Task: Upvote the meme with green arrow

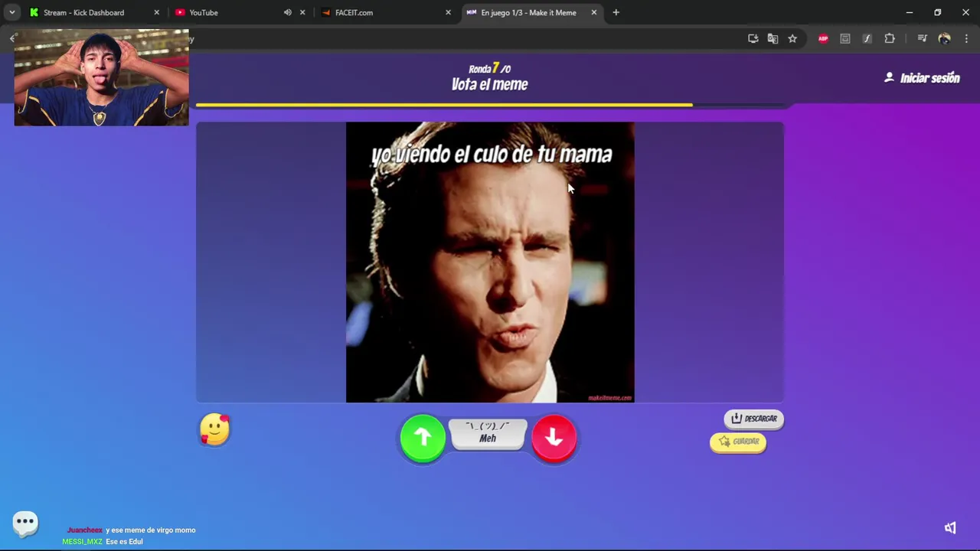Action: [423, 438]
